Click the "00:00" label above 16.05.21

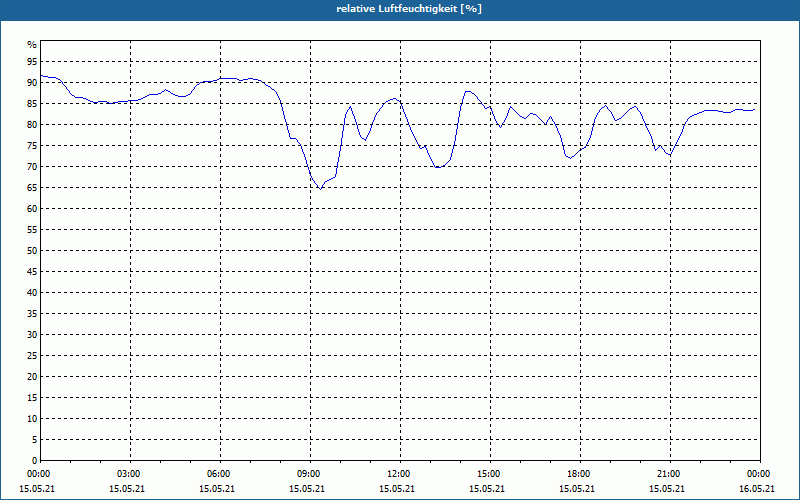[760, 474]
